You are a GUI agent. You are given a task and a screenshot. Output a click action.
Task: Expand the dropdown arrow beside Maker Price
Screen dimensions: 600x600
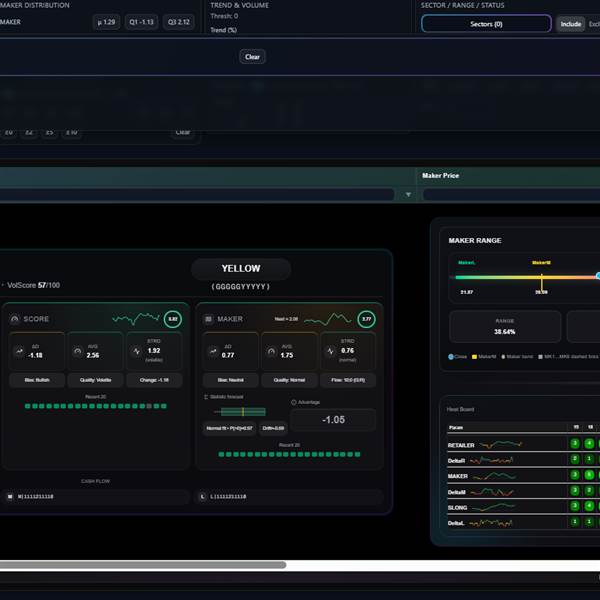(408, 195)
